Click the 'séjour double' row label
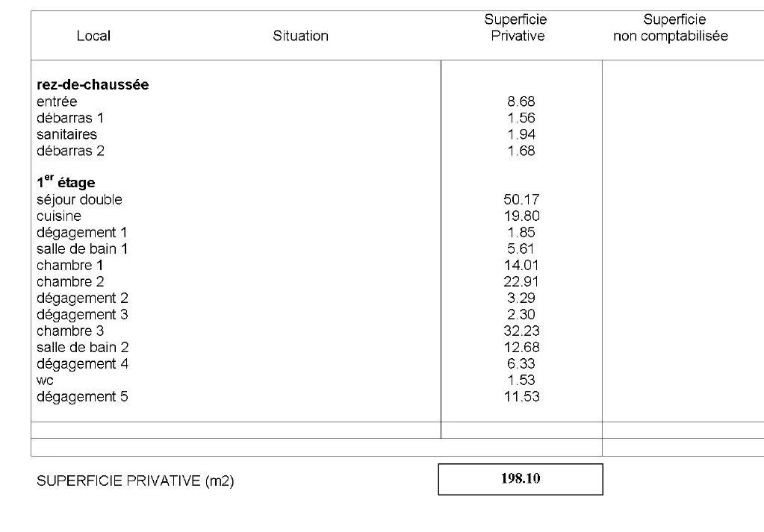The width and height of the screenshot is (764, 532). 79,199
